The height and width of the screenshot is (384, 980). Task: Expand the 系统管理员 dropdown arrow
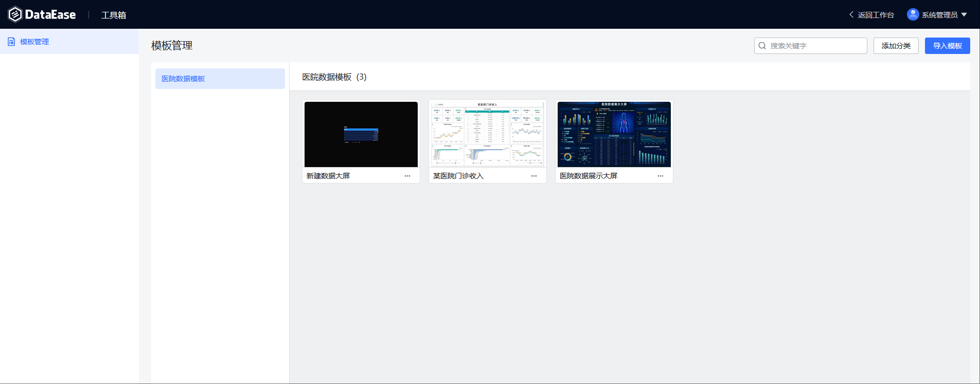click(964, 15)
